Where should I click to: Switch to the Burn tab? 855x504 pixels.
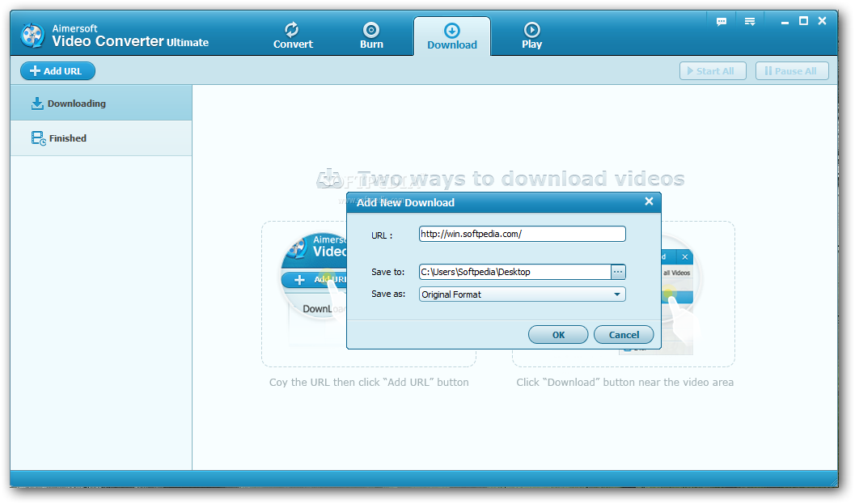[371, 36]
